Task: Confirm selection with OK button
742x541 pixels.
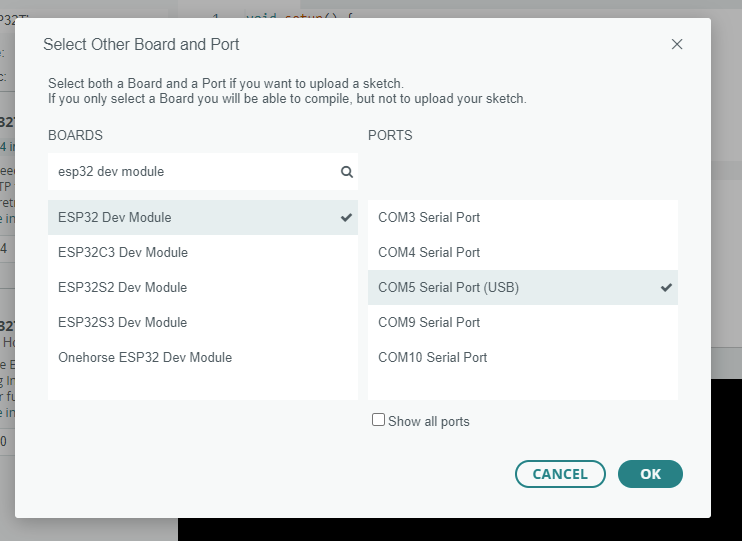Action: (650, 474)
